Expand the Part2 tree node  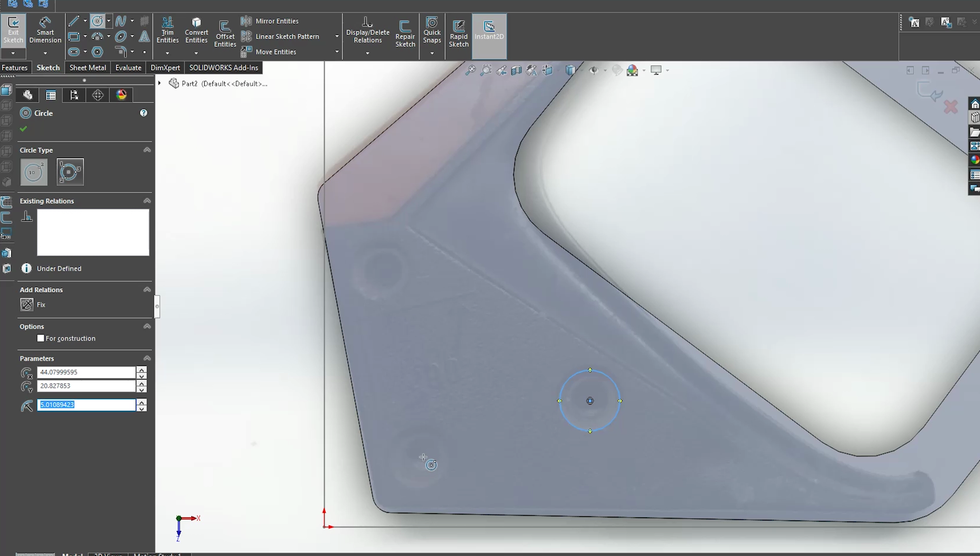click(160, 83)
